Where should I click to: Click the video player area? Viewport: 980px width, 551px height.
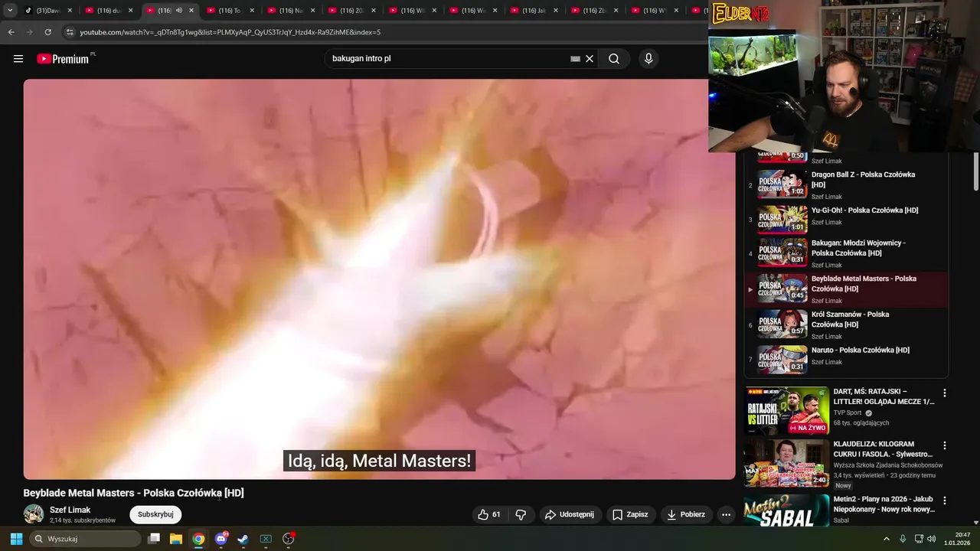(x=379, y=279)
